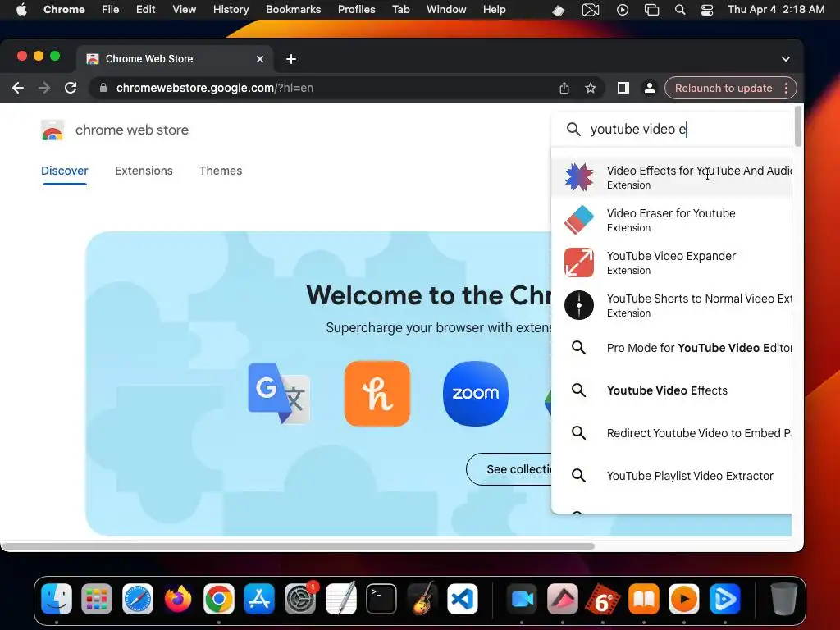Open GarageBand from the Dock
Viewport: 840px width, 630px height.
(422, 599)
